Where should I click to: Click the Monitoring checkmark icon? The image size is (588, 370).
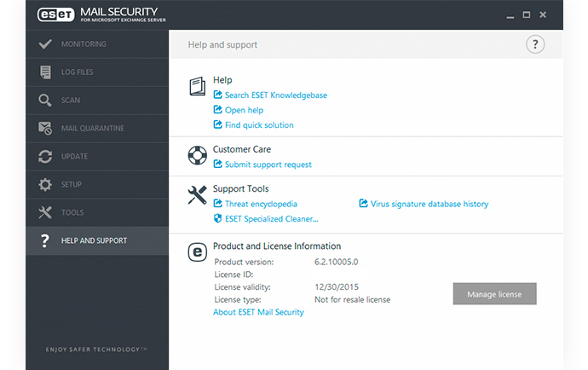point(45,43)
